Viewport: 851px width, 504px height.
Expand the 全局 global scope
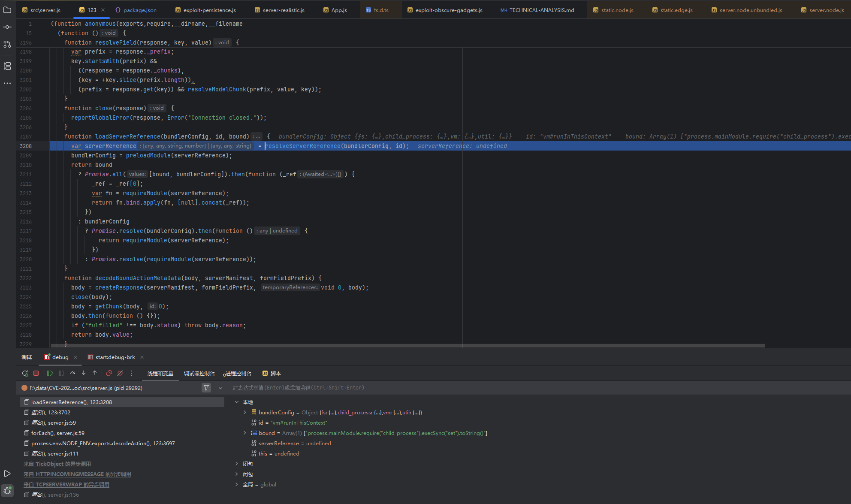pos(237,484)
